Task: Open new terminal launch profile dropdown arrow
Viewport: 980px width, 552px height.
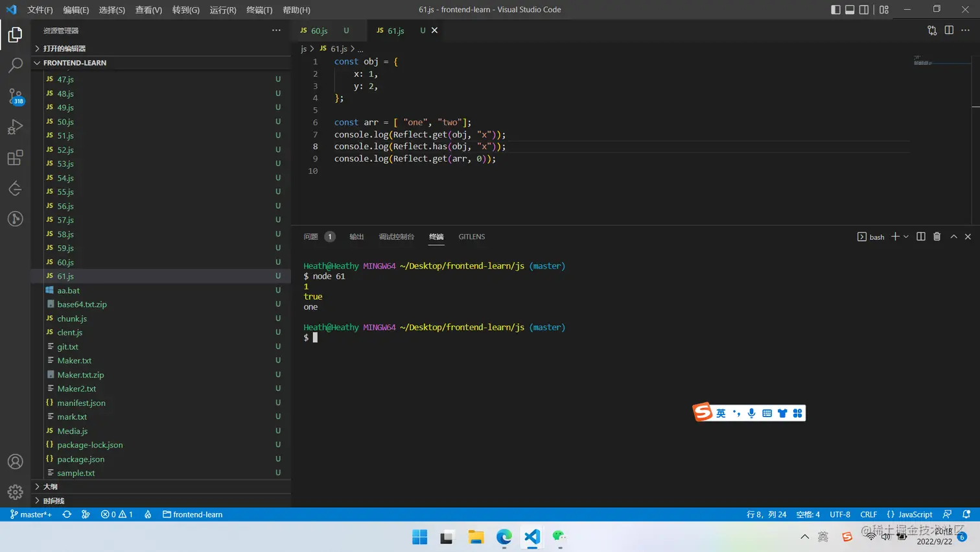Action: click(906, 237)
